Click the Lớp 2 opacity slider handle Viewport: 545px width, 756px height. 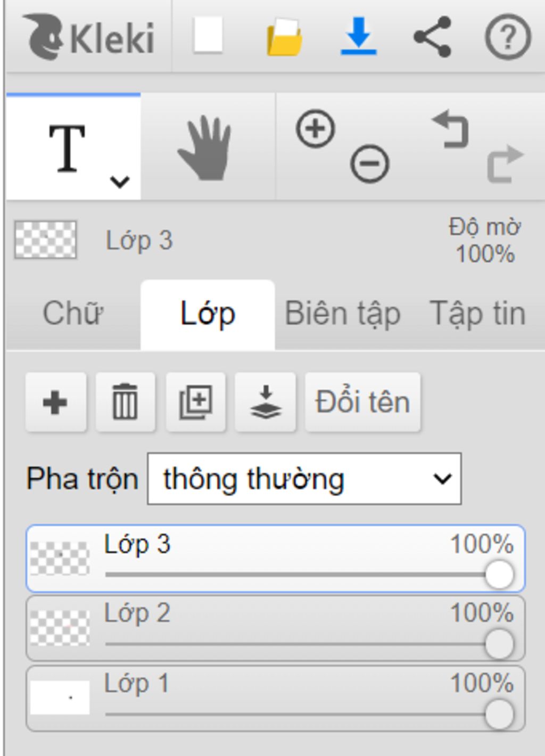click(499, 644)
